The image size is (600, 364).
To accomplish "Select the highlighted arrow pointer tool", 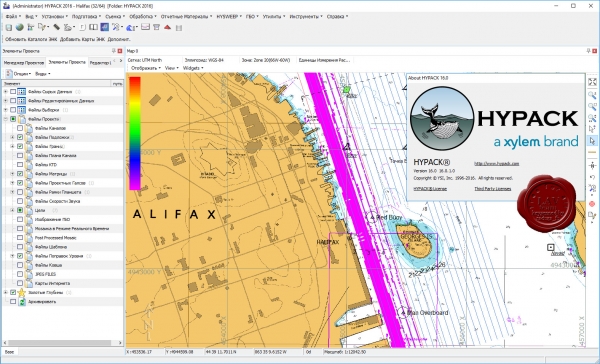I will pyautogui.click(x=592, y=141).
